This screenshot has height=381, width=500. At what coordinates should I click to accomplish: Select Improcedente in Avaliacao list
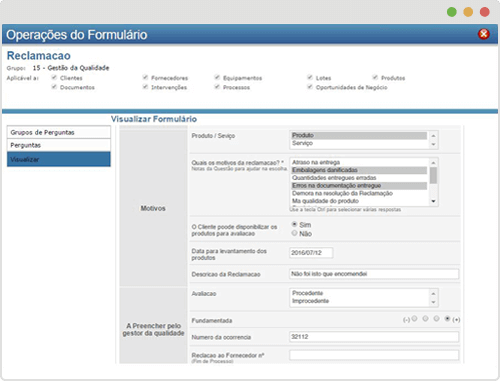[x=359, y=301]
